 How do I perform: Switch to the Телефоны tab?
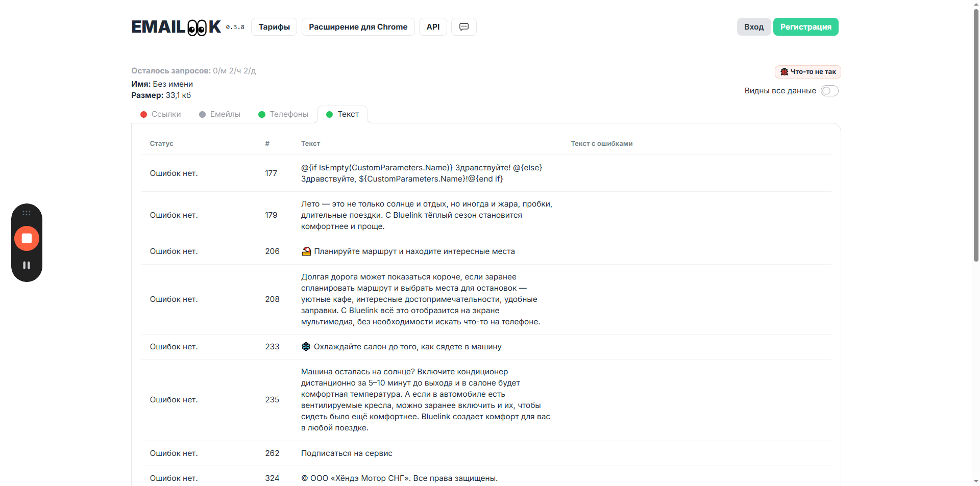coord(284,114)
